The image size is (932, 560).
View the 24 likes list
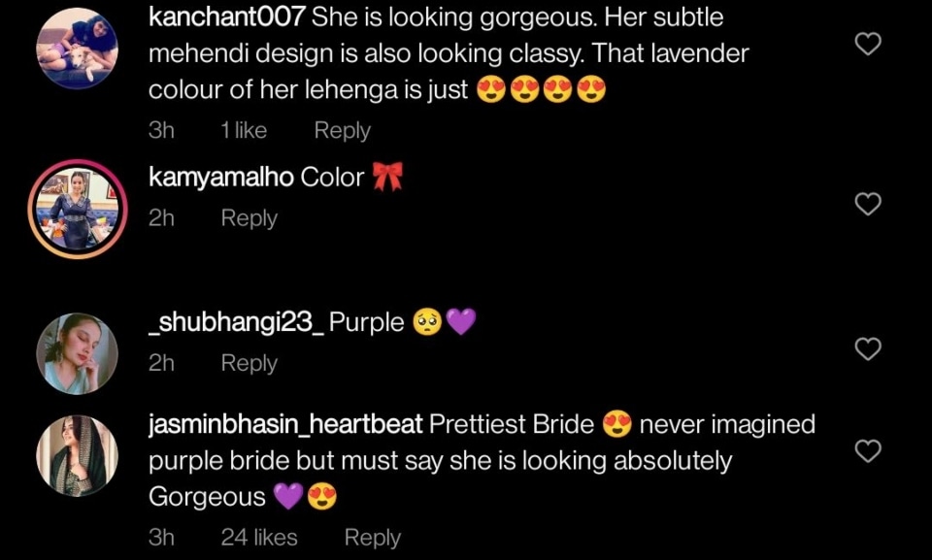(x=259, y=538)
